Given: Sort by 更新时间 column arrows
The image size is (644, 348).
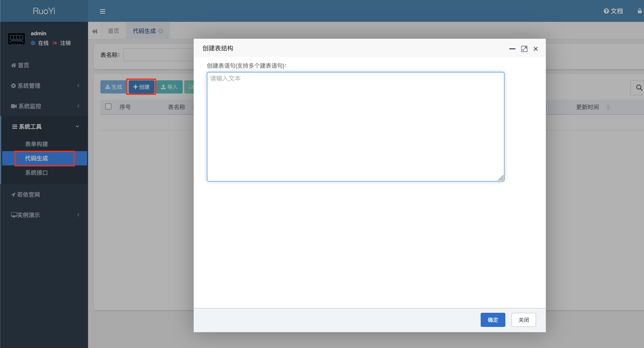Looking at the screenshot, I should (608, 107).
